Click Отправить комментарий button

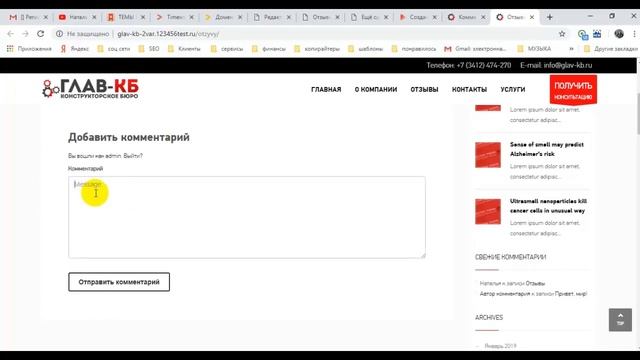[x=119, y=282]
